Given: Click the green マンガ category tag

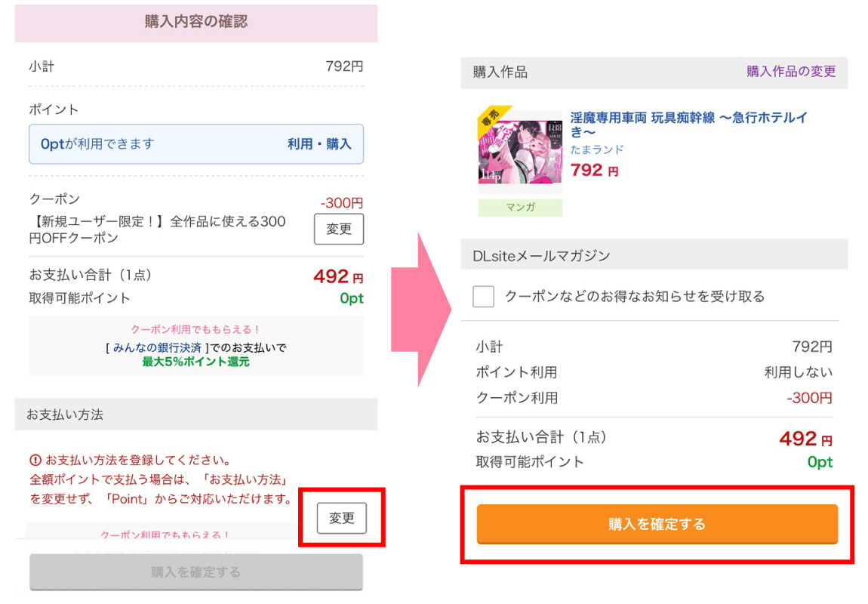Looking at the screenshot, I should [520, 208].
